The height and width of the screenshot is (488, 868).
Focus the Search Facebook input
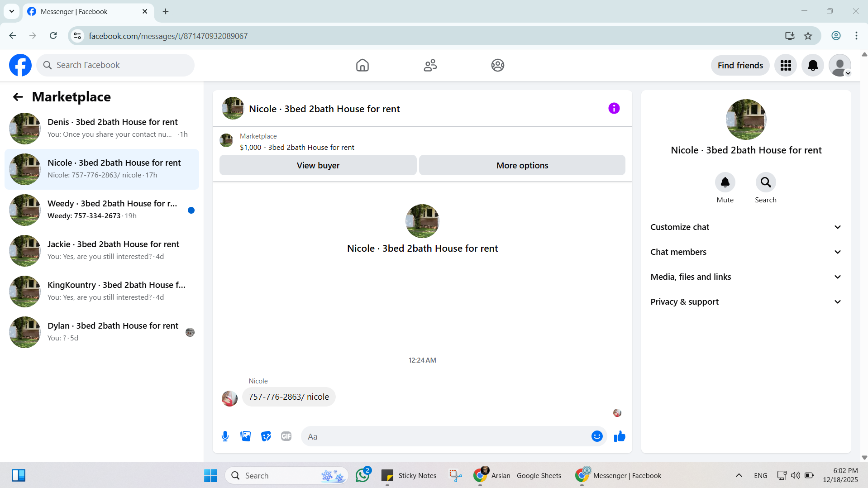(x=115, y=65)
